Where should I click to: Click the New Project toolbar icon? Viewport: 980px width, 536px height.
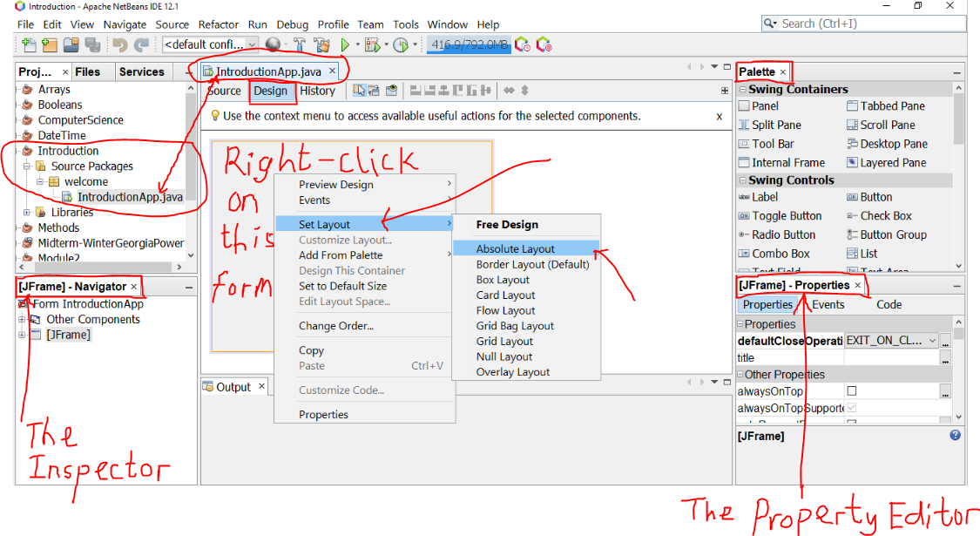tap(50, 45)
